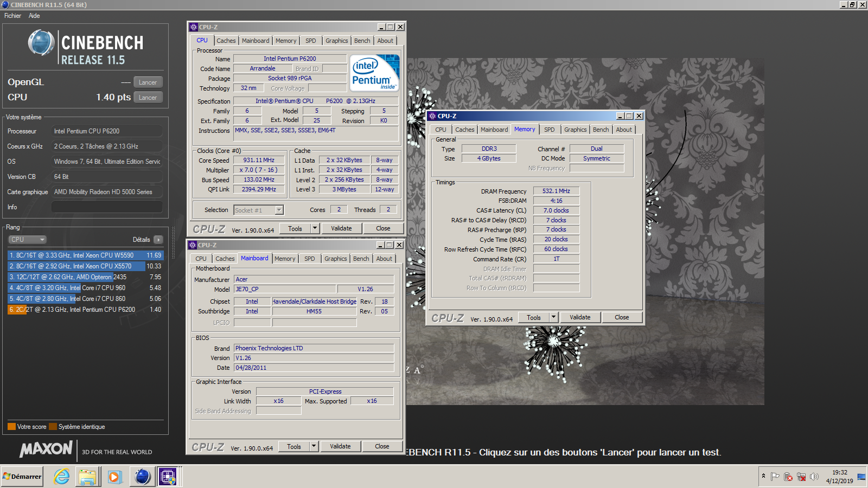Select ranking row Core i7 CPU 960

pos(85,288)
